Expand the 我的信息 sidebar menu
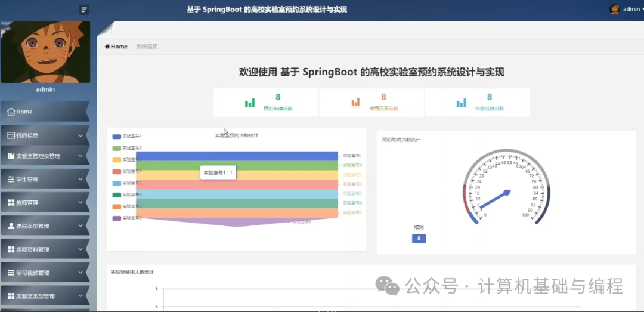This screenshot has height=312, width=644. (44, 135)
